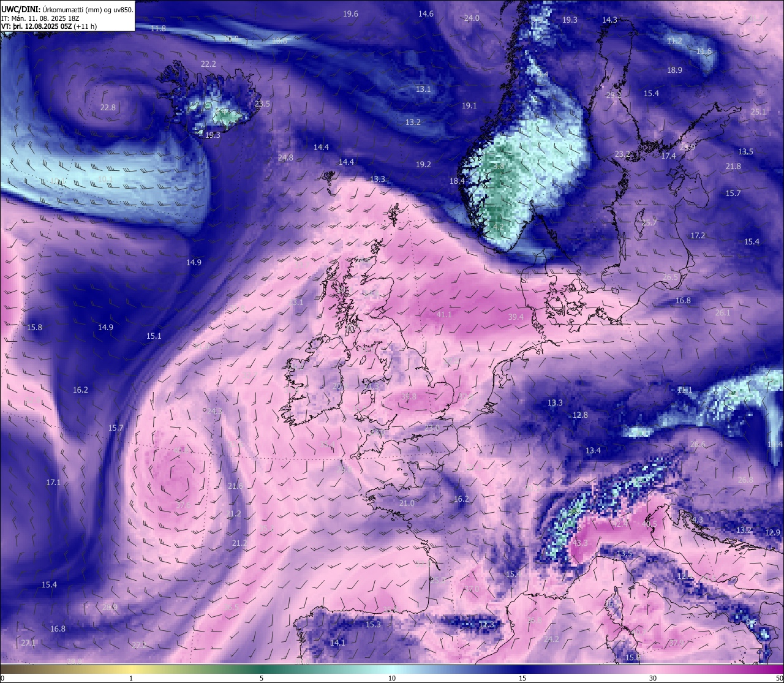This screenshot has width=784, height=683.
Task: Click the map value 14.1
Action: [x=337, y=643]
